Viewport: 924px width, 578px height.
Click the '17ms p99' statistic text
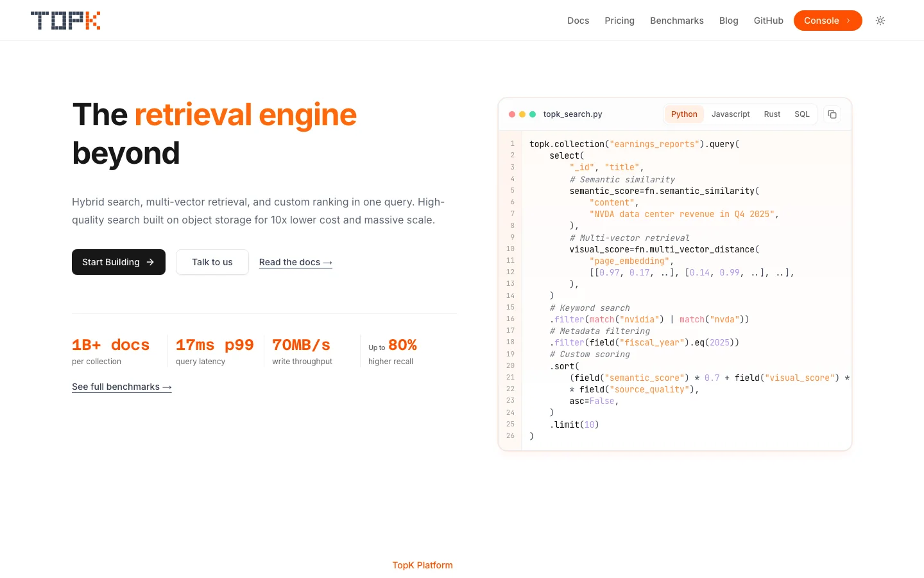215,345
